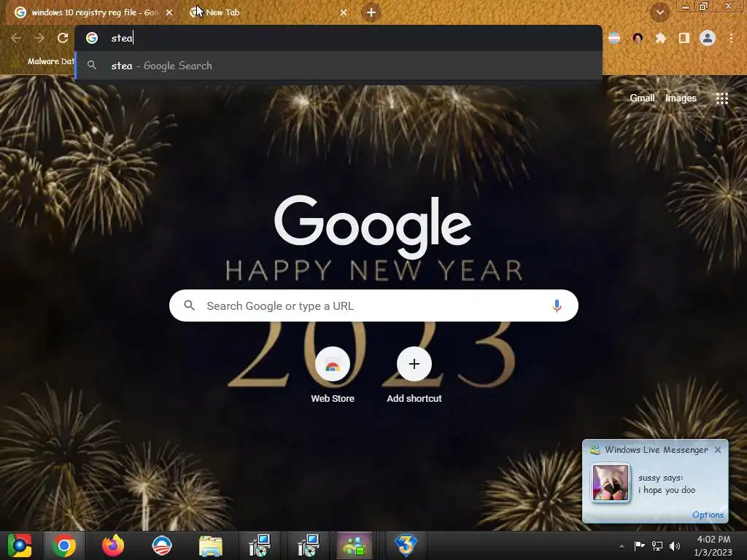Open the Google apps grid
747x560 pixels.
pos(722,98)
